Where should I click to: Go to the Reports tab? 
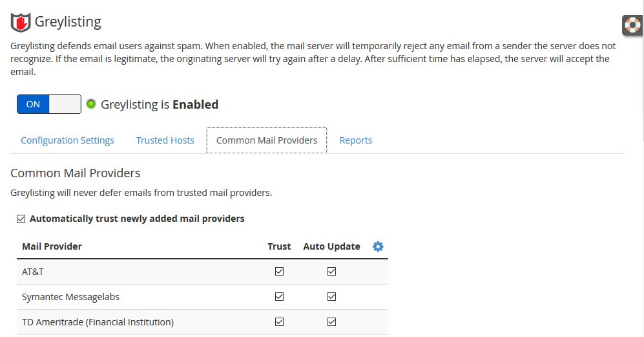pos(356,140)
